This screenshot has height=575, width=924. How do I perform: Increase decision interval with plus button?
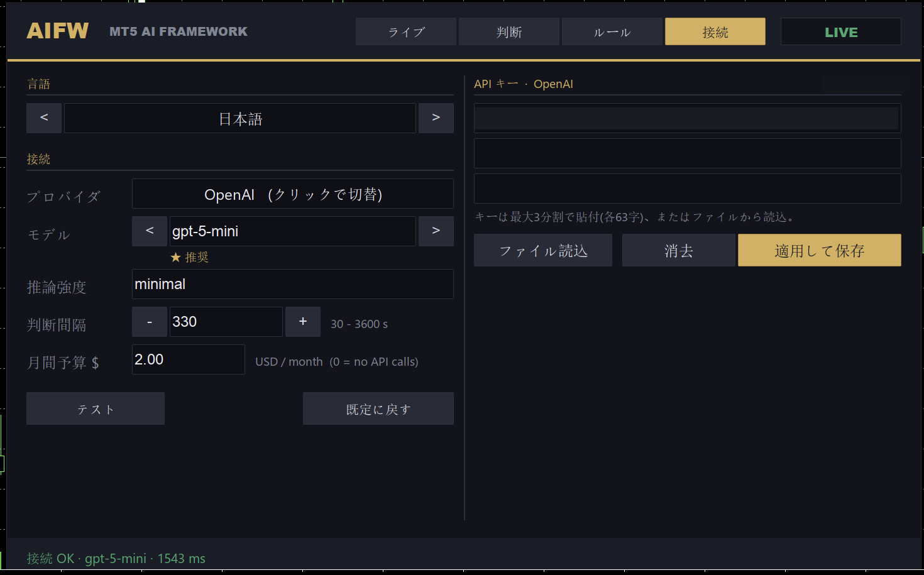coord(303,322)
